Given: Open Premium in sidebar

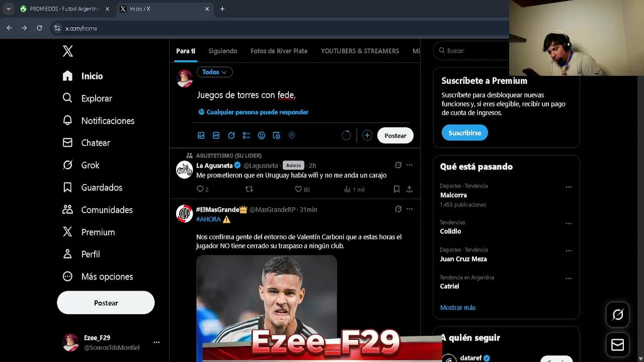Looking at the screenshot, I should [89, 232].
